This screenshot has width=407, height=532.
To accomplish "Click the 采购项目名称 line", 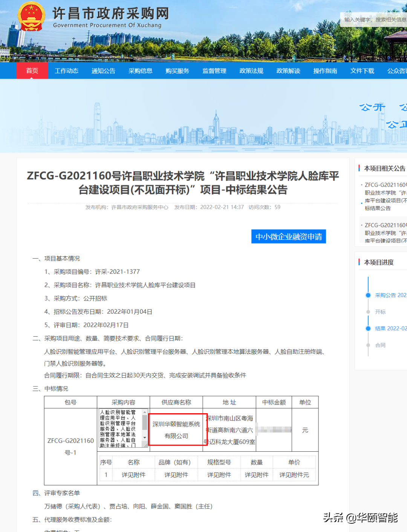I will tap(120, 285).
